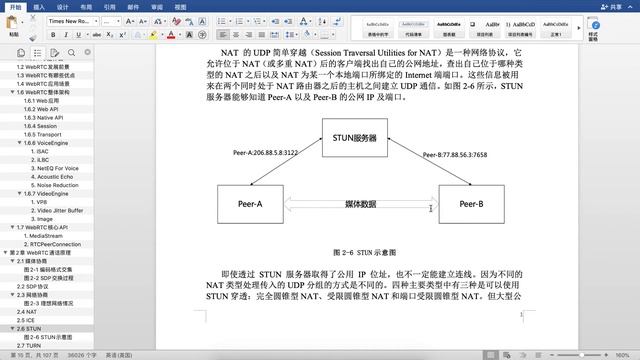
Task: Switch to Web Layout view in status bar
Action: pyautogui.click(x=507, y=355)
